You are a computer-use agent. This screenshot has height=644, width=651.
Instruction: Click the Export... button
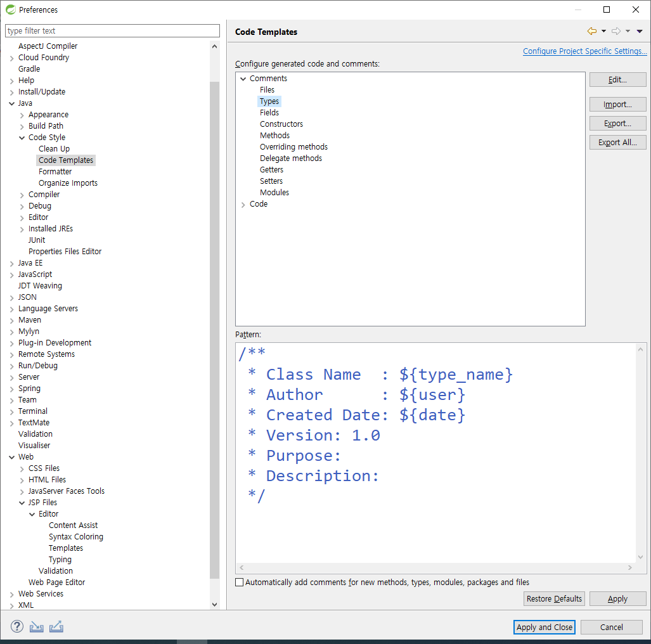[x=617, y=124]
